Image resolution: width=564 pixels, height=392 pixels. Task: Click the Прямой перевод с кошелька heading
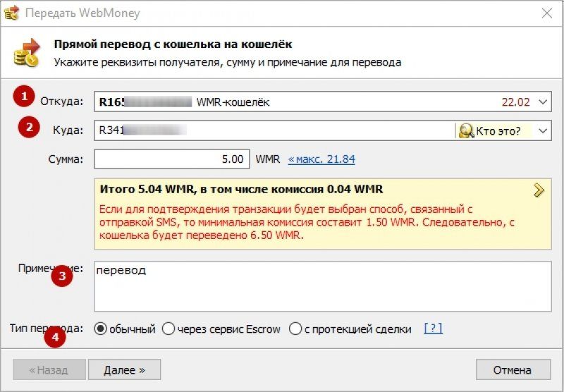[x=173, y=44]
